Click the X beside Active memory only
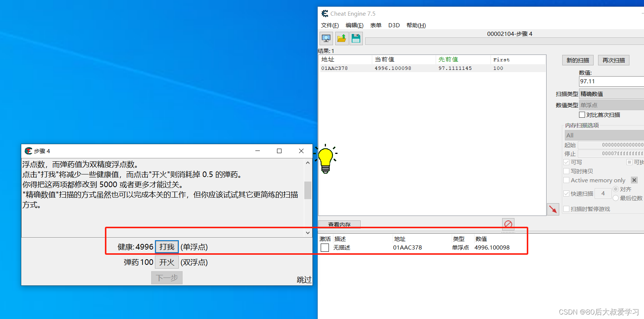This screenshot has height=319, width=644. [634, 180]
